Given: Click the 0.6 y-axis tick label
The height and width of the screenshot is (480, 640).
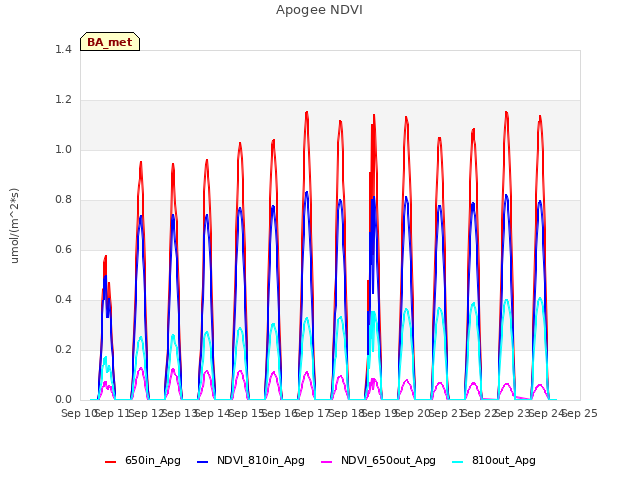Looking at the screenshot, I should coord(63,249).
